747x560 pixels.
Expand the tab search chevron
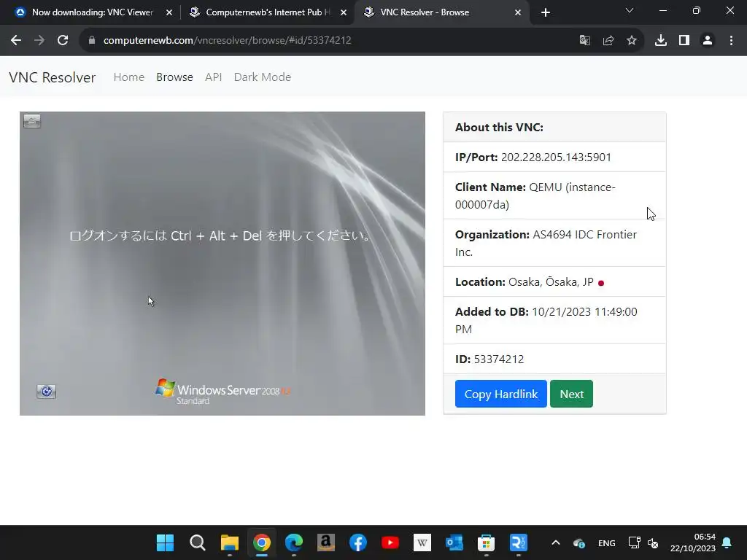(630, 10)
